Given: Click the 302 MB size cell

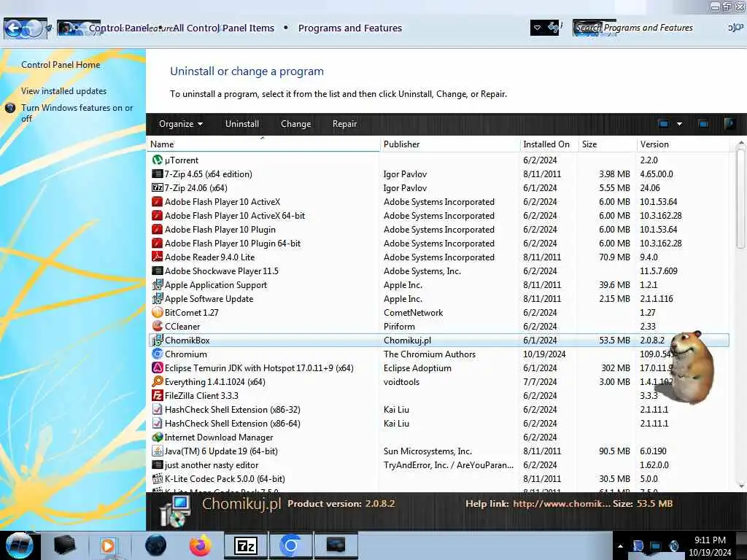Looking at the screenshot, I should 616,367.
